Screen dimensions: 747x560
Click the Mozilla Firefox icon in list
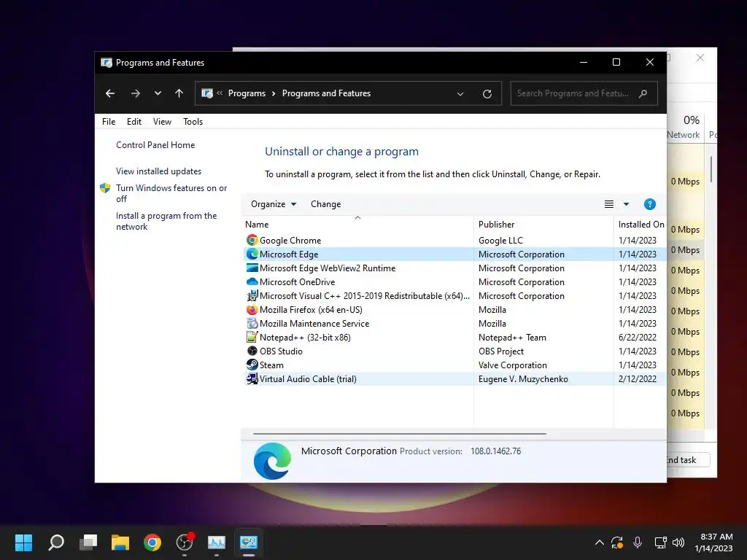(252, 309)
